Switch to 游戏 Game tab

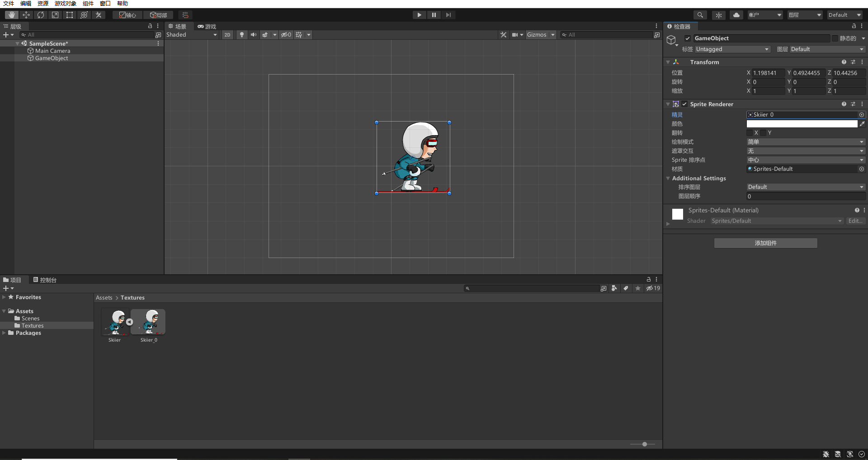pyautogui.click(x=207, y=27)
